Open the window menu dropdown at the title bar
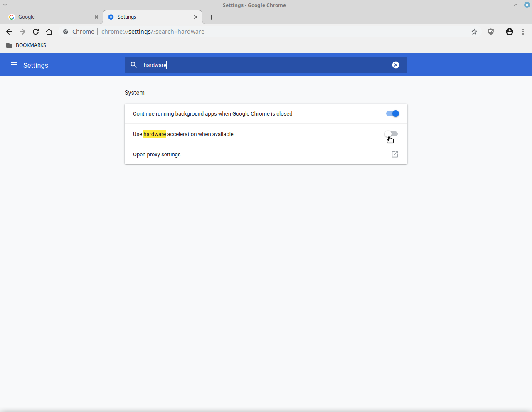Image resolution: width=532 pixels, height=412 pixels. click(5, 5)
